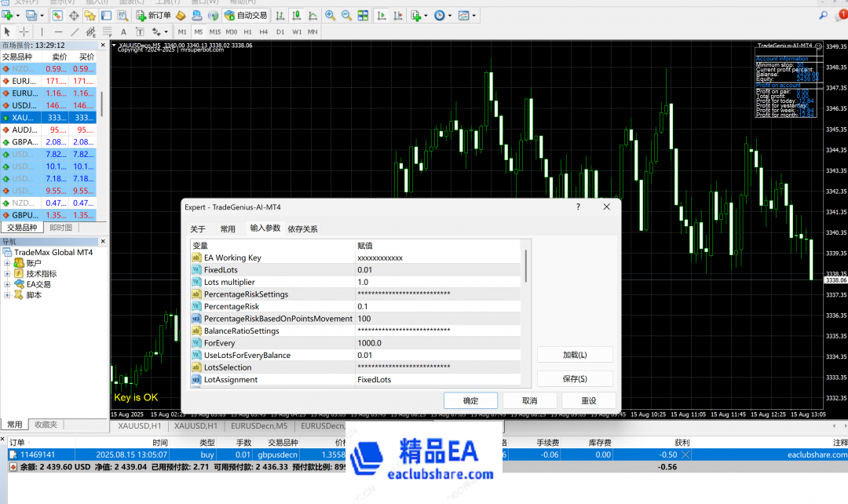
Task: Zoom in on the chart
Action: coord(330,15)
